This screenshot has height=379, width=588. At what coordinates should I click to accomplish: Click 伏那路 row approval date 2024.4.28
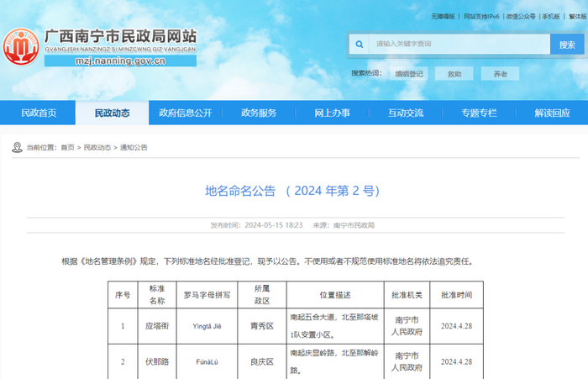(456, 361)
